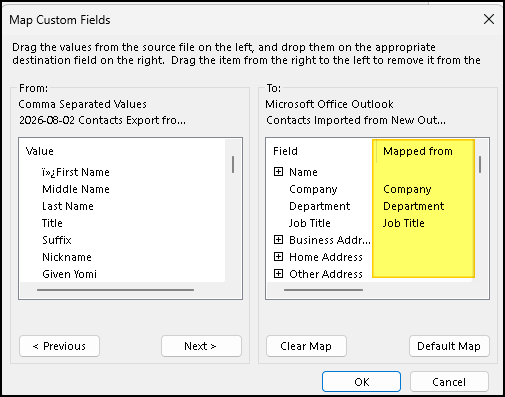Select the Name destination field row
The image size is (505, 397).
303,172
